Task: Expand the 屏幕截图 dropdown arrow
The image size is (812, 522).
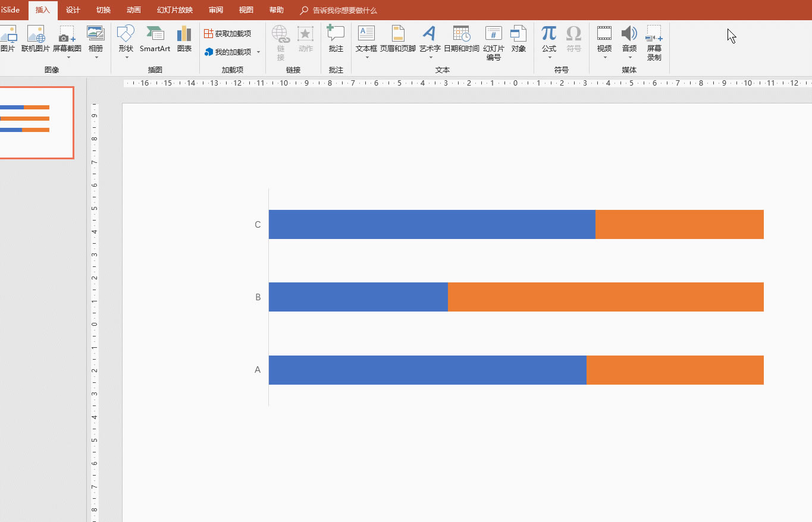Action: 68,58
